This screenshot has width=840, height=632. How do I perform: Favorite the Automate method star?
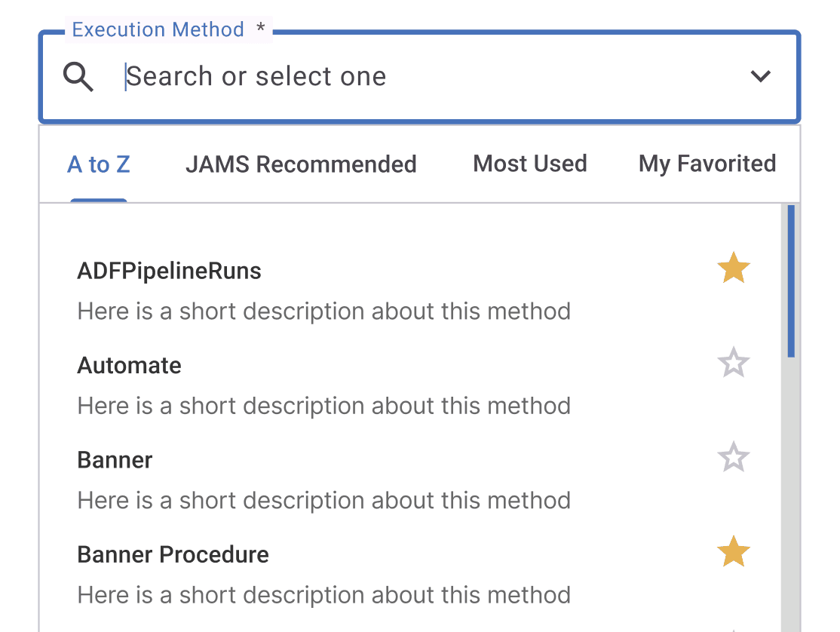(733, 364)
